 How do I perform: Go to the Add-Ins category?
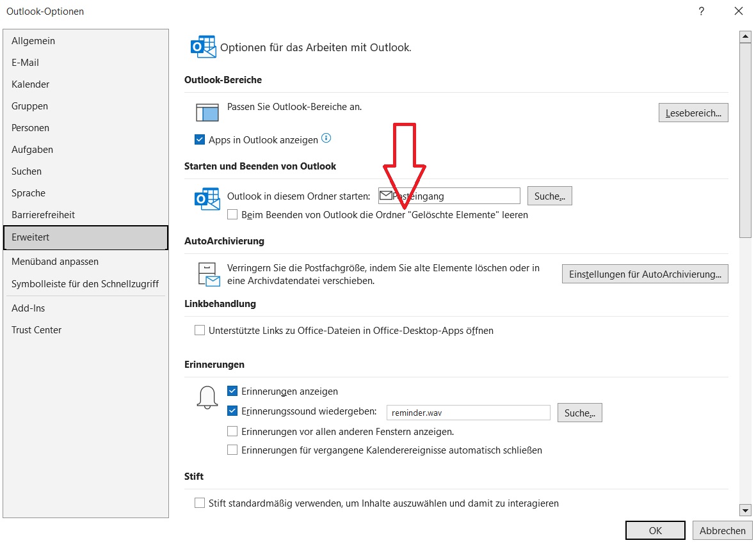coord(86,308)
